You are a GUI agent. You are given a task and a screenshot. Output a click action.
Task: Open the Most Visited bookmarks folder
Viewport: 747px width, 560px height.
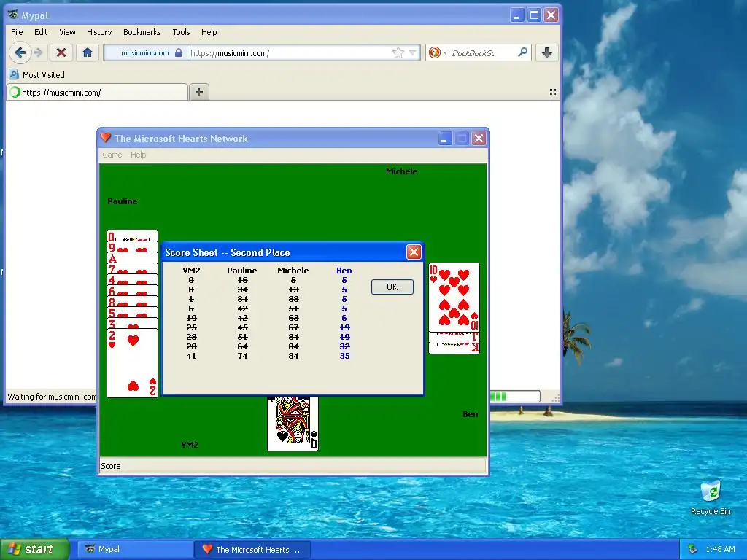pos(36,75)
